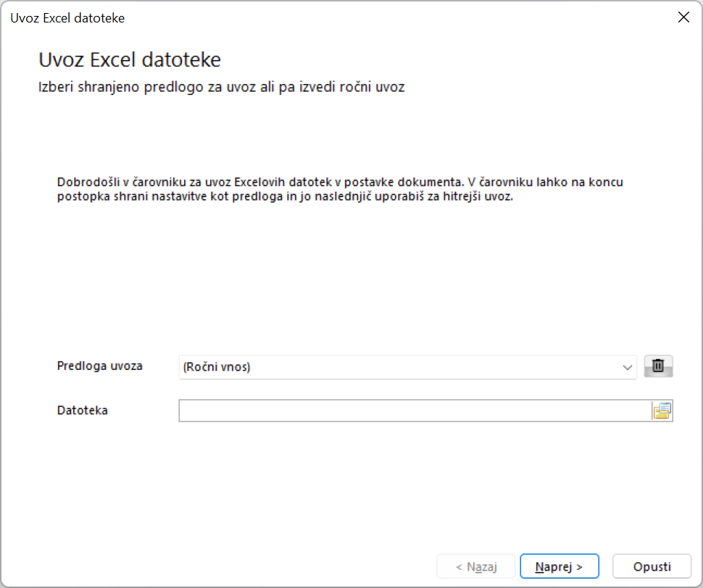703x588 pixels.
Task: Cancel the wizard with Opusti button
Action: point(652,566)
